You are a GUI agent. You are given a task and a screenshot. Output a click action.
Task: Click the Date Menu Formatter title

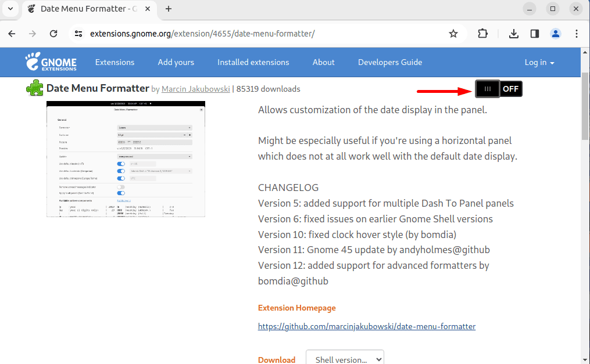click(98, 88)
